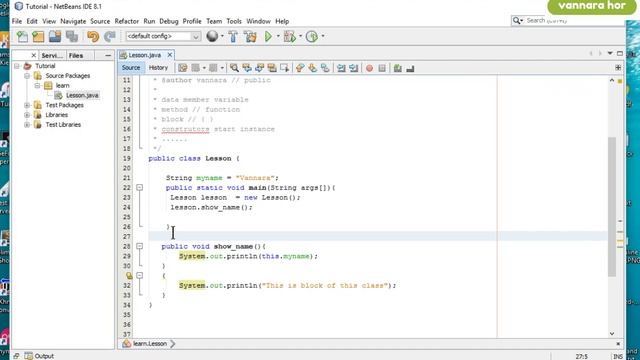Open the Debug menu
This screenshot has width=640, height=360.
point(169,21)
